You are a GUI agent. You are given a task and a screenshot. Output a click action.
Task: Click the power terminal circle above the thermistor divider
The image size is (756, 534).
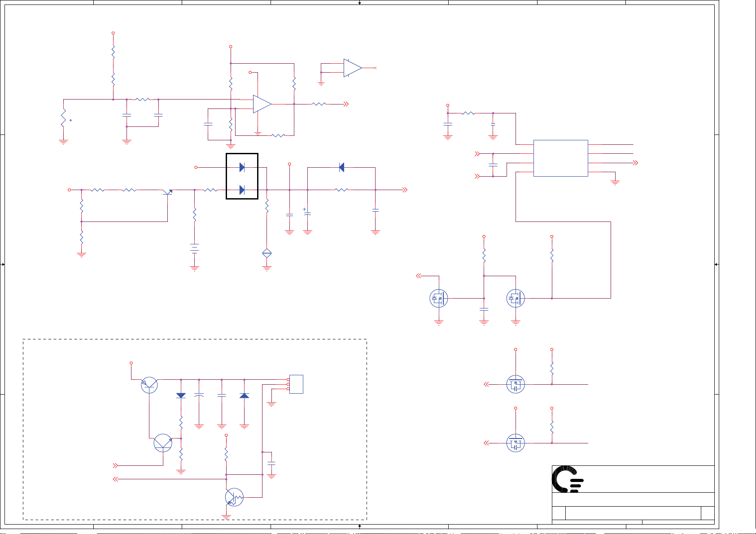click(x=113, y=33)
